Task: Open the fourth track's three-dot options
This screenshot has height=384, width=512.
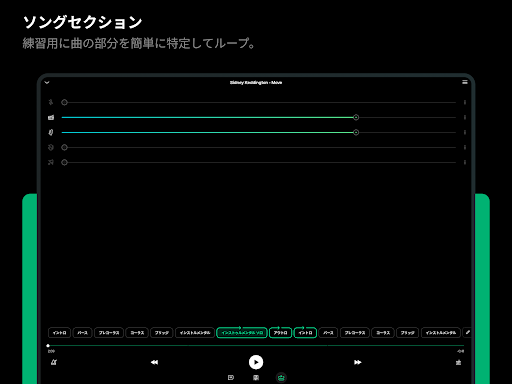Action: point(465,147)
